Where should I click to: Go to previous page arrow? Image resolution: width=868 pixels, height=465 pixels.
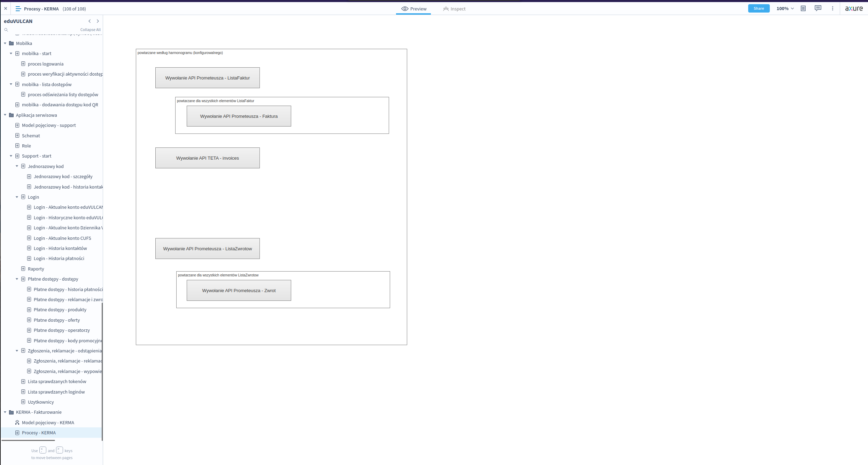tap(90, 21)
